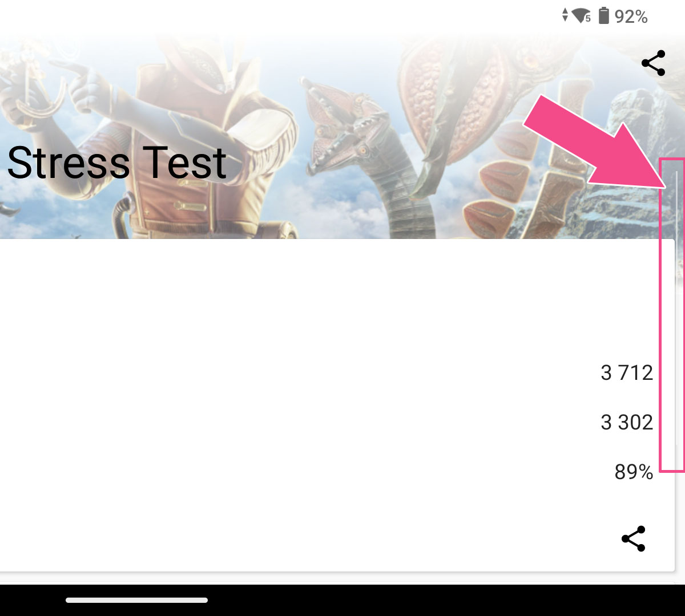This screenshot has width=685, height=616.
Task: Tap the share icon in the header
Action: point(653,63)
